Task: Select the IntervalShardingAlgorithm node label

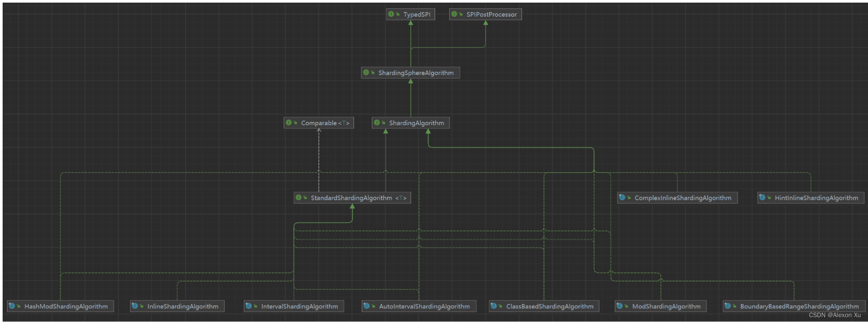Action: (299, 306)
